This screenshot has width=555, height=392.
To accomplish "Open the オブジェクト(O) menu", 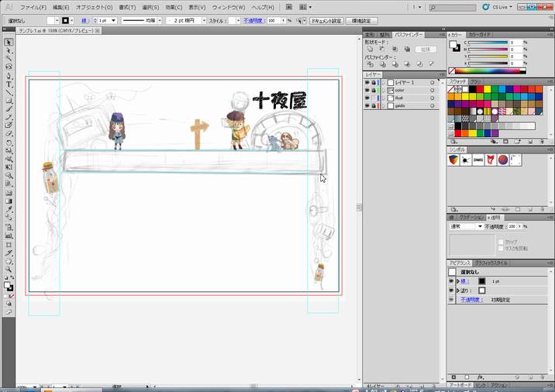I will click(x=94, y=7).
